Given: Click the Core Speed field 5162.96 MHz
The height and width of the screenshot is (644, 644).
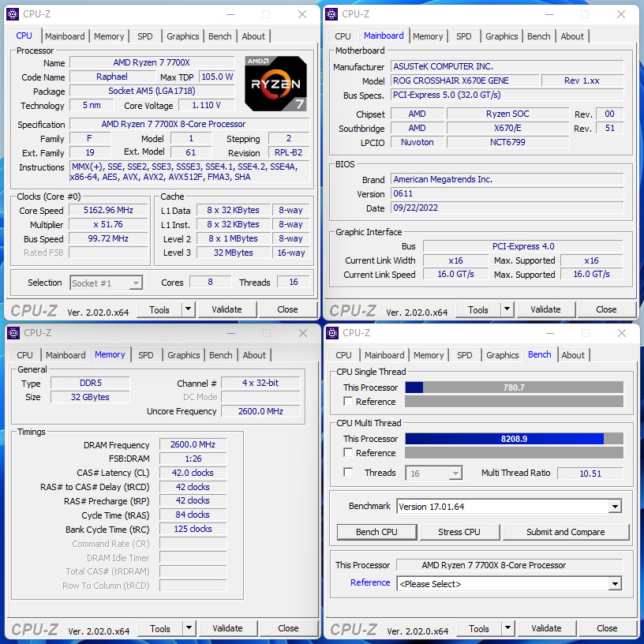Looking at the screenshot, I should [x=108, y=210].
